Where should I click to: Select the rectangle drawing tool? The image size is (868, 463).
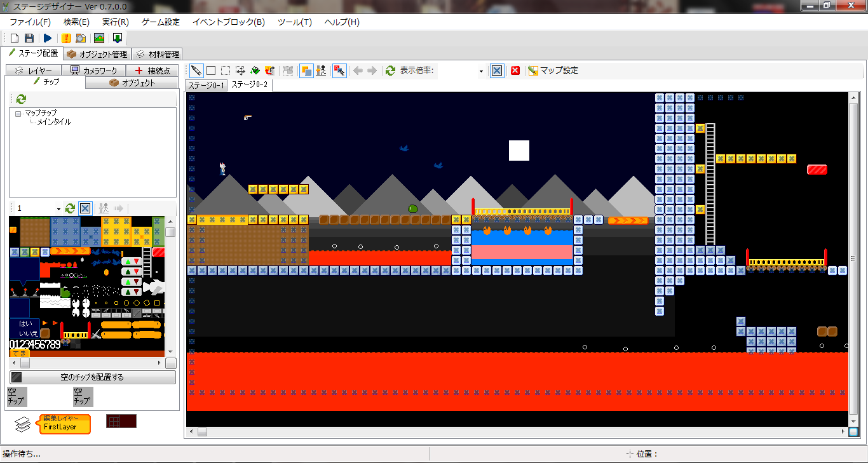coord(211,70)
